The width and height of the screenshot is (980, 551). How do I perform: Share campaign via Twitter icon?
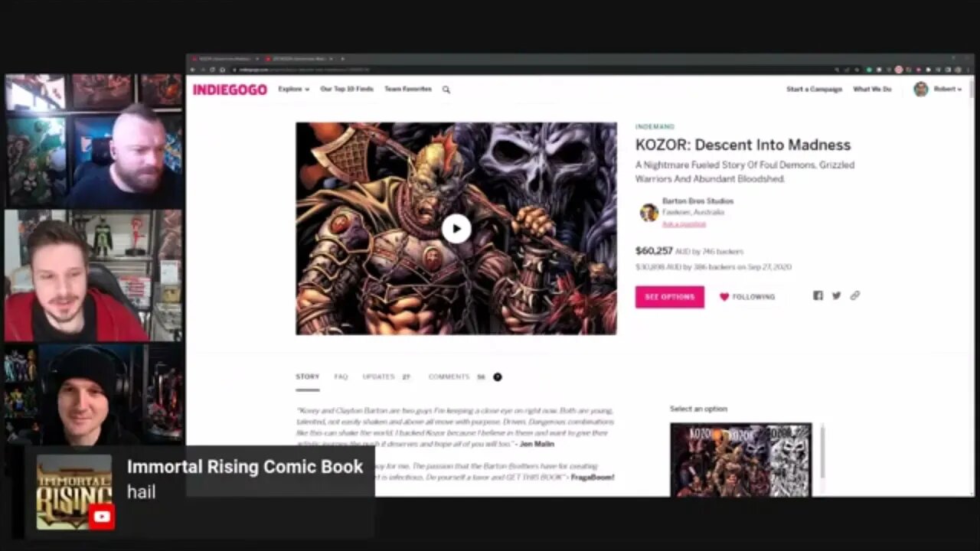(836, 295)
